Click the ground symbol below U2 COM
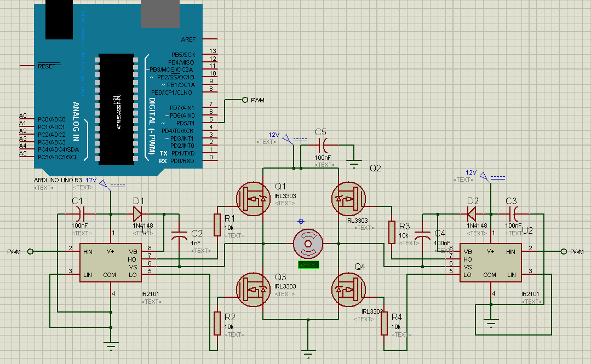 pyautogui.click(x=491, y=323)
